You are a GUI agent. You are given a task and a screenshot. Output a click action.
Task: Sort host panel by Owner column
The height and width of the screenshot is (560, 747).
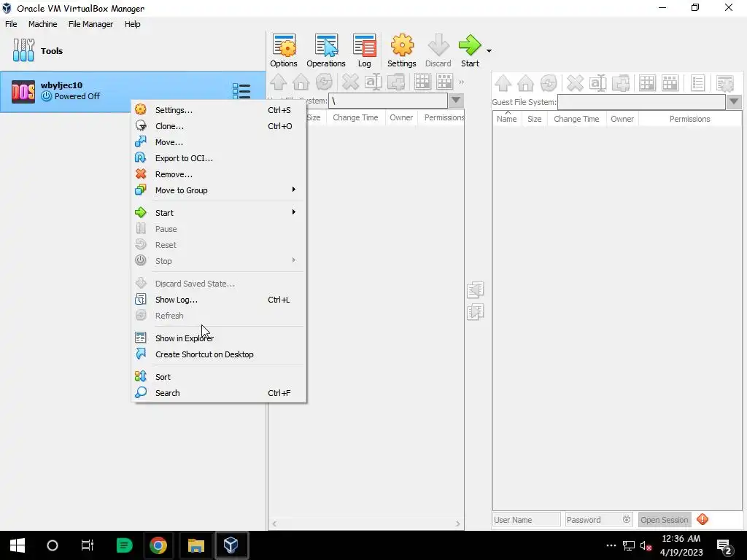coord(401,117)
